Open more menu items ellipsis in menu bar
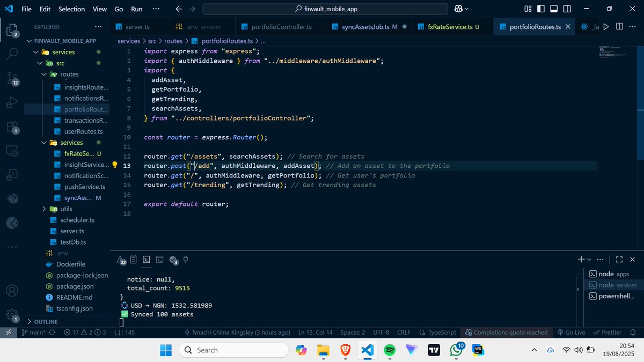Screen dimensions: 644x362 point(156,9)
